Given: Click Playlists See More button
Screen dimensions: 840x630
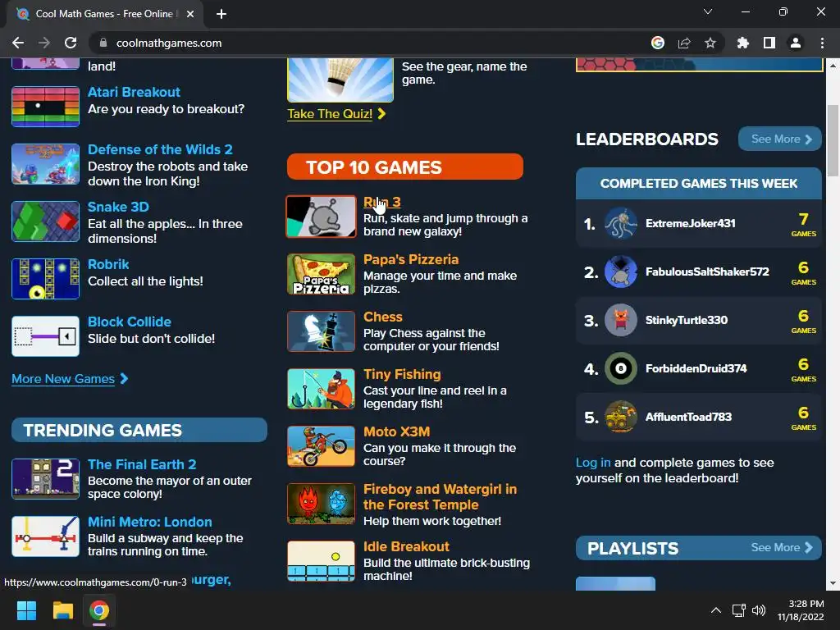Looking at the screenshot, I should (x=782, y=547).
